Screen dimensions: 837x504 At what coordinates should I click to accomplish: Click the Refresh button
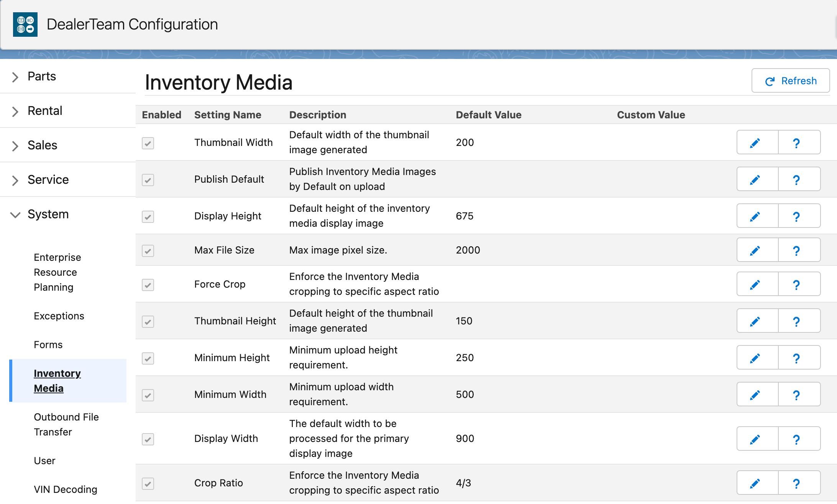coord(791,81)
